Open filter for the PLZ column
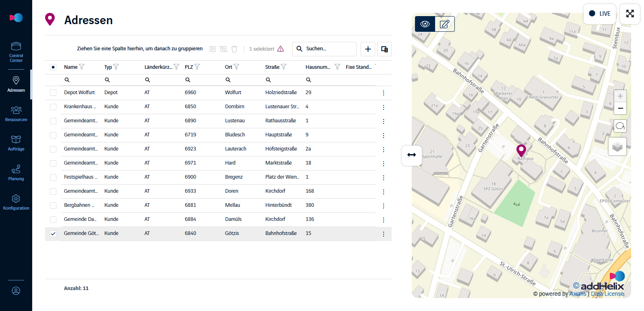This screenshot has width=644, height=311. pyautogui.click(x=197, y=67)
